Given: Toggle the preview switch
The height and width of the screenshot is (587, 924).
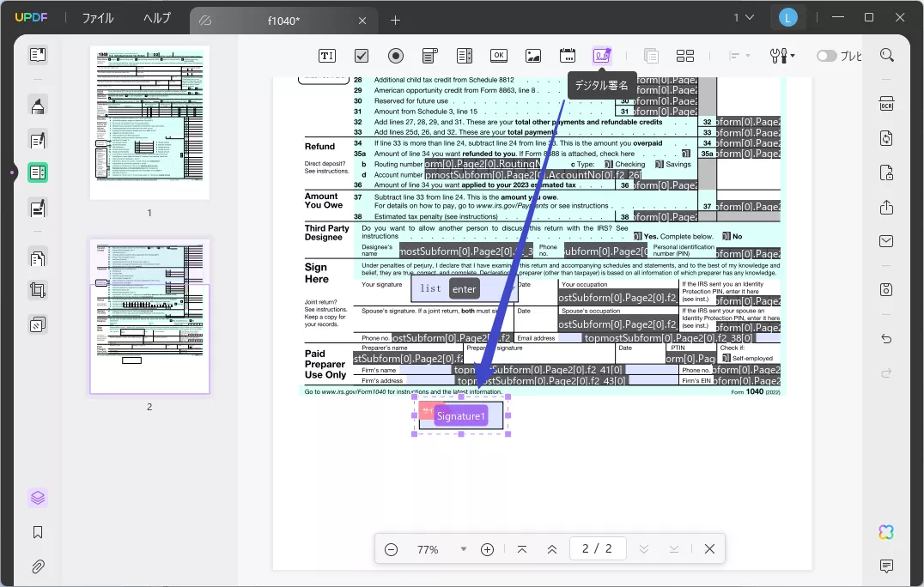Looking at the screenshot, I should click(826, 56).
